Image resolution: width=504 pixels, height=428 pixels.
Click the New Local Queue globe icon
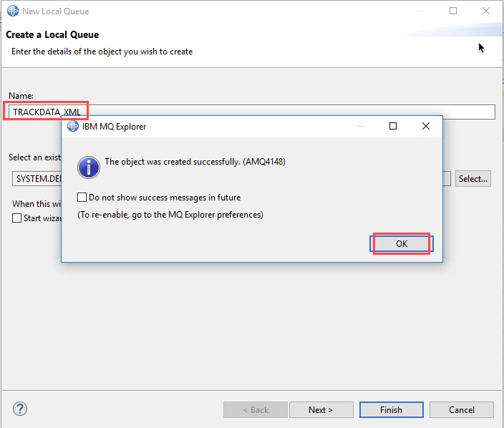pyautogui.click(x=13, y=11)
